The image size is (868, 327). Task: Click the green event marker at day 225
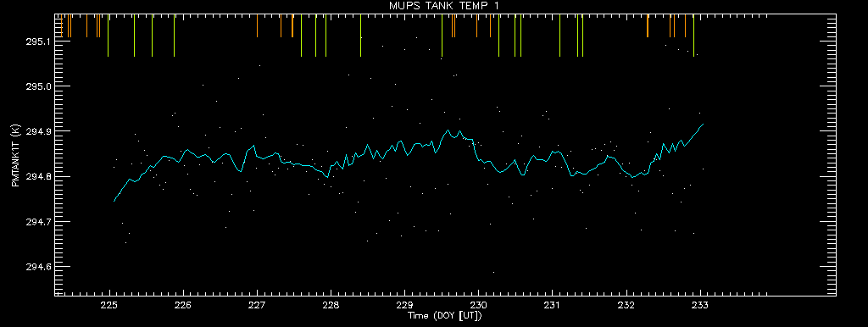tap(108, 36)
